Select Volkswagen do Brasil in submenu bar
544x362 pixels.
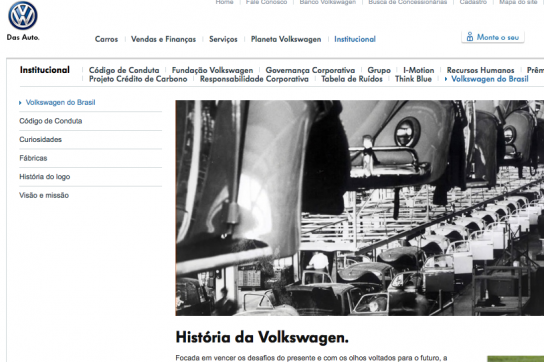pyautogui.click(x=490, y=79)
